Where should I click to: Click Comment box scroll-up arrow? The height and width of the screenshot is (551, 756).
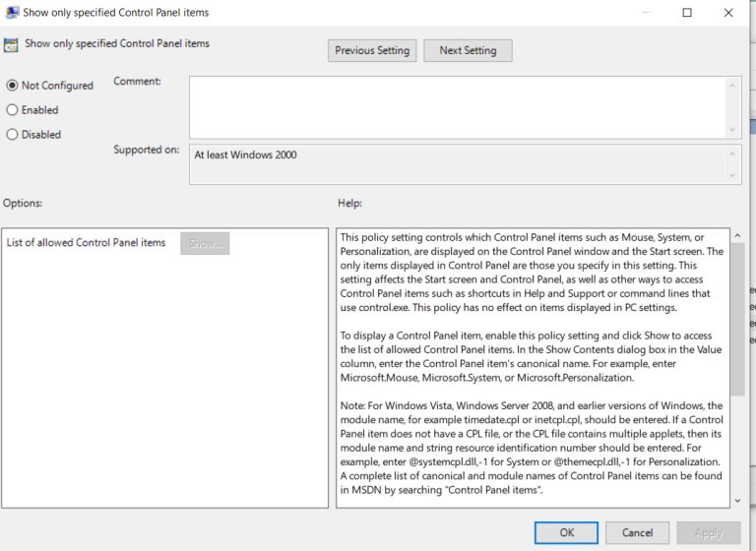coord(732,86)
